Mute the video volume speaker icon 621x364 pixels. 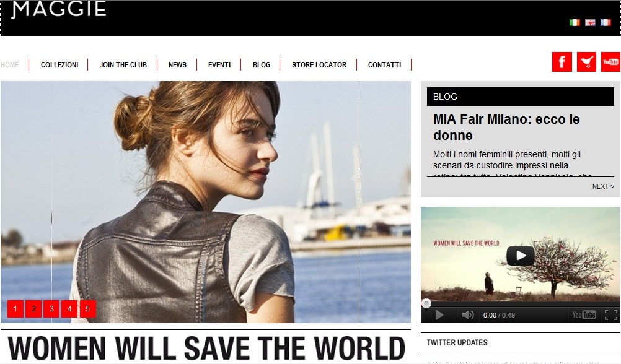pos(468,315)
